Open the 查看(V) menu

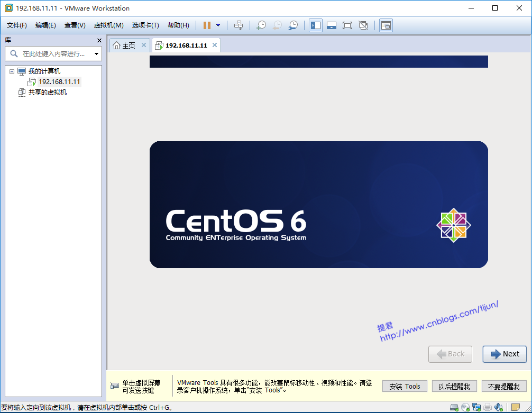pyautogui.click(x=75, y=25)
